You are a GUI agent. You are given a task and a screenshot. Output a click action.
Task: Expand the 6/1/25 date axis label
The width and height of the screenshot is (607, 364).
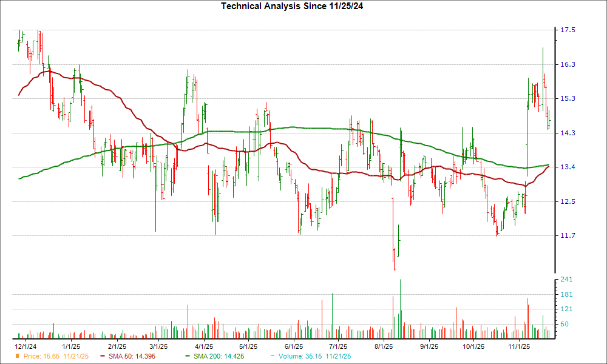click(294, 345)
